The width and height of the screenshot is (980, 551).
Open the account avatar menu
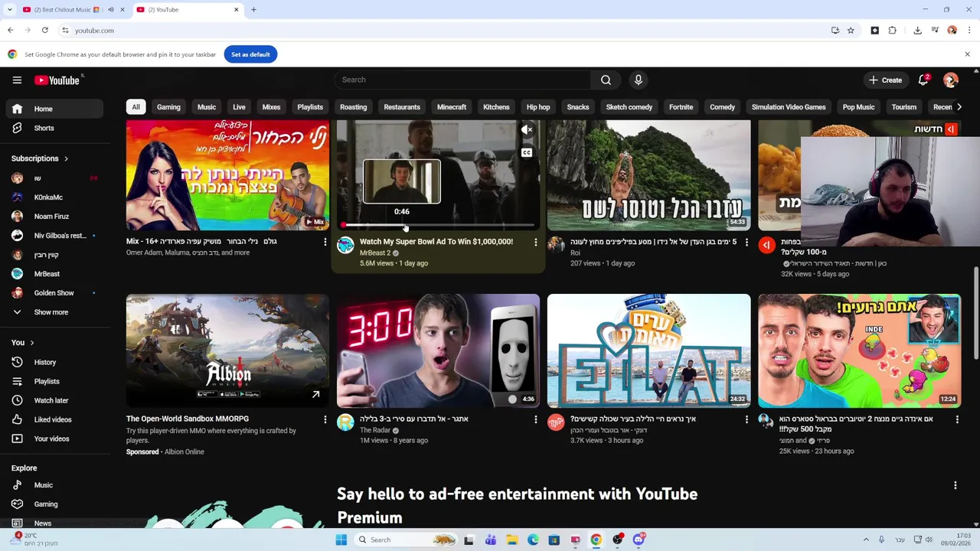click(951, 80)
